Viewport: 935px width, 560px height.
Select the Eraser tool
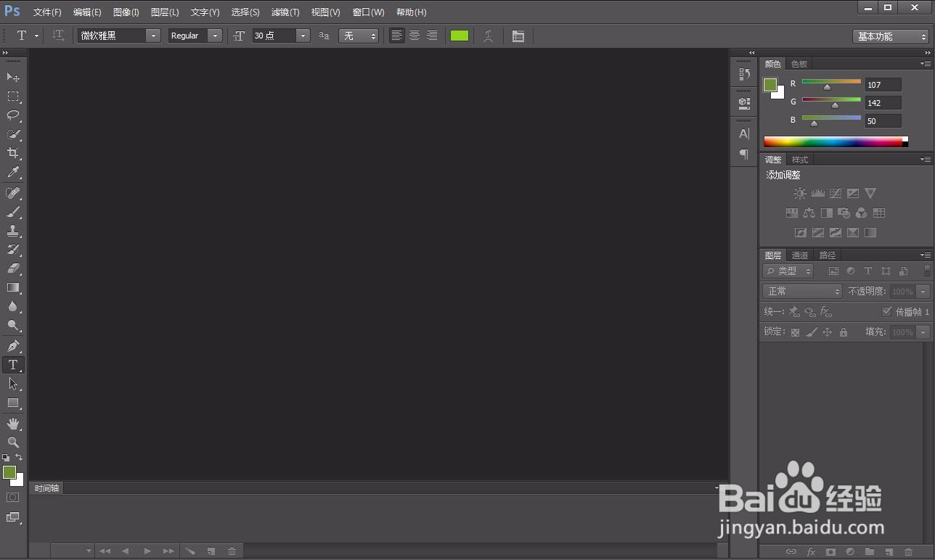pyautogui.click(x=13, y=268)
